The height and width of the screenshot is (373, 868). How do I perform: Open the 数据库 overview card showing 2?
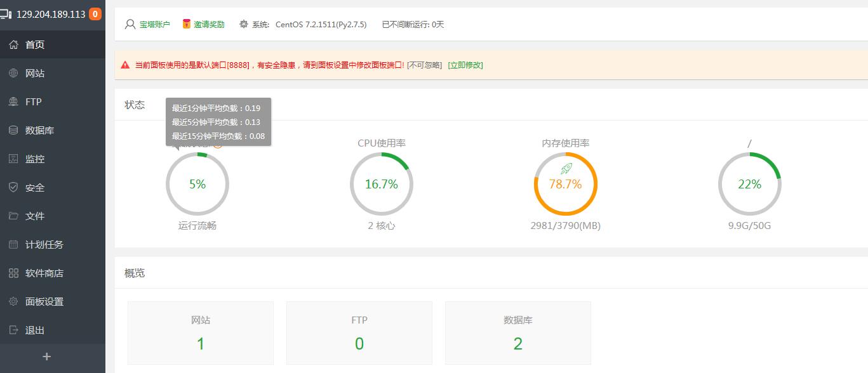(x=517, y=333)
